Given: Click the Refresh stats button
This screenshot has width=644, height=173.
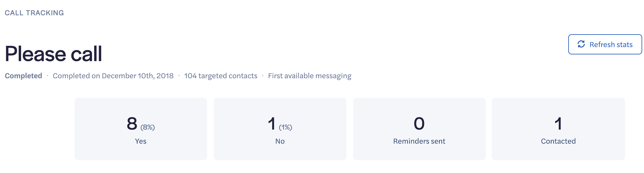Looking at the screenshot, I should point(605,44).
